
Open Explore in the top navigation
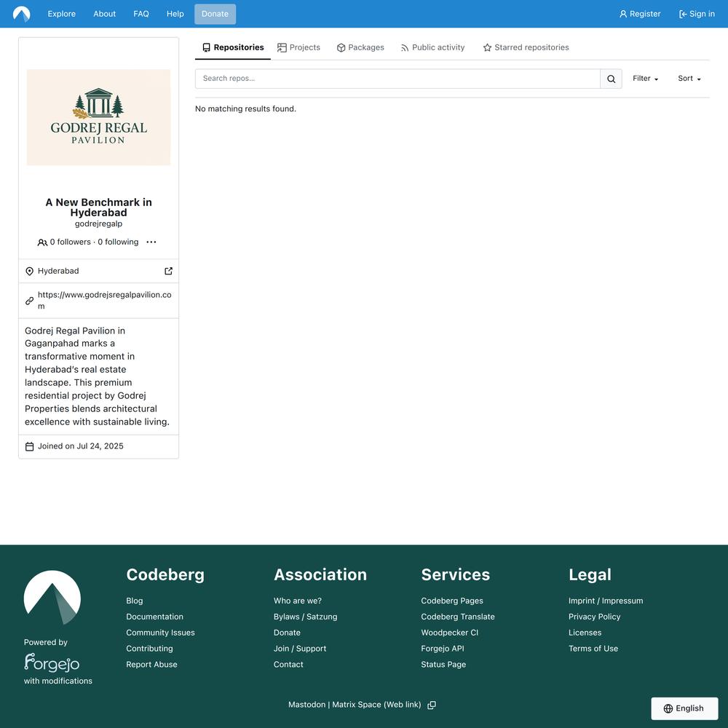pyautogui.click(x=62, y=14)
